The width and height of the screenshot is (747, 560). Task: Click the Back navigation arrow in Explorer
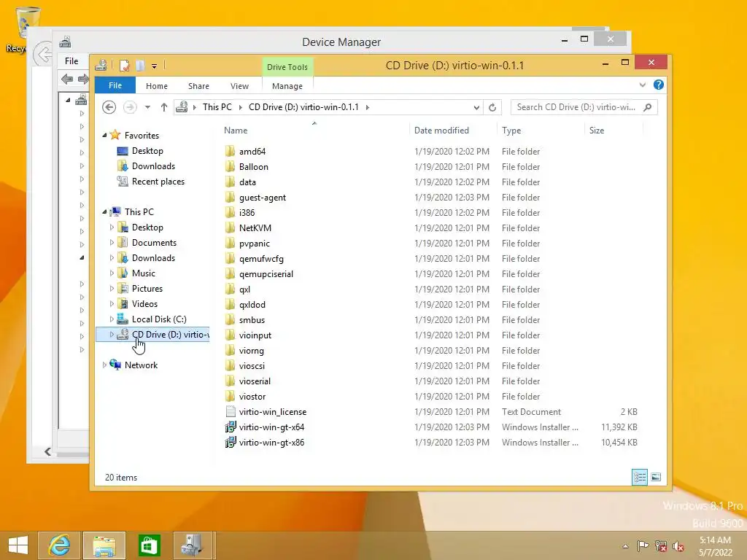pyautogui.click(x=109, y=107)
